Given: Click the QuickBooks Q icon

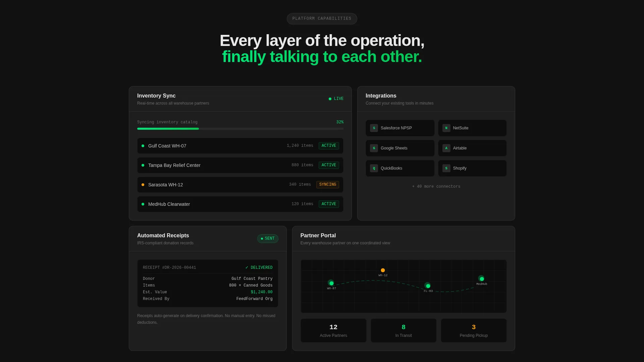Looking at the screenshot, I should pyautogui.click(x=374, y=168).
